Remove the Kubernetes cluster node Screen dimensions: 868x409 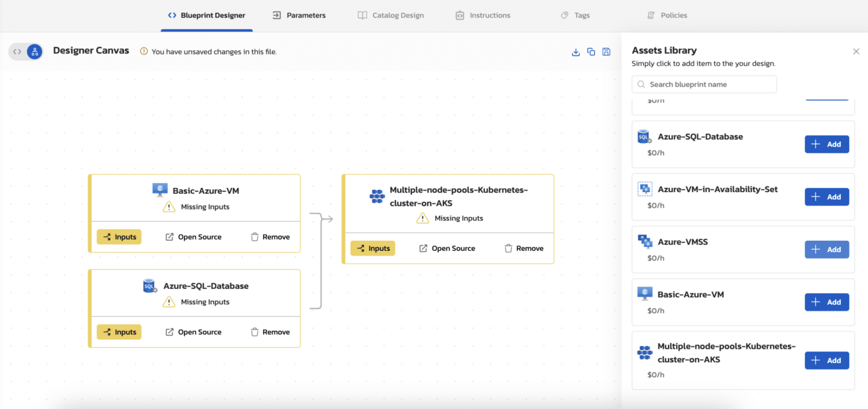(x=524, y=248)
